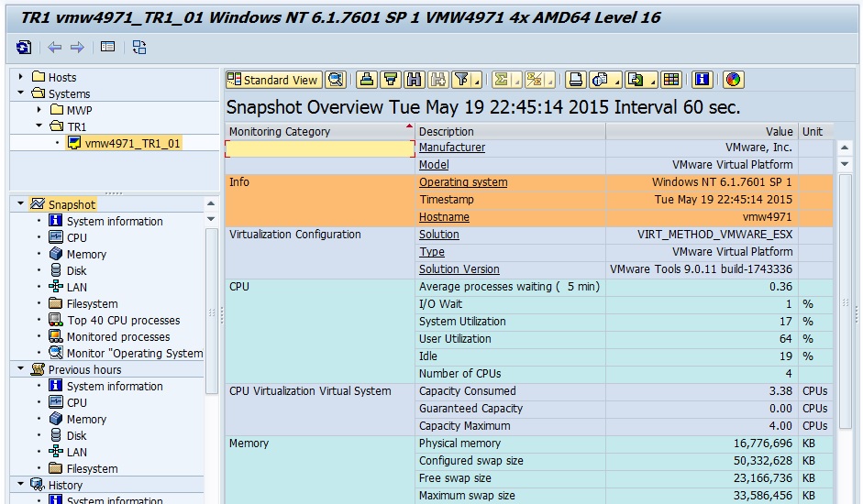This screenshot has width=863, height=504.
Task: Click the Operating system link
Action: coord(463,182)
